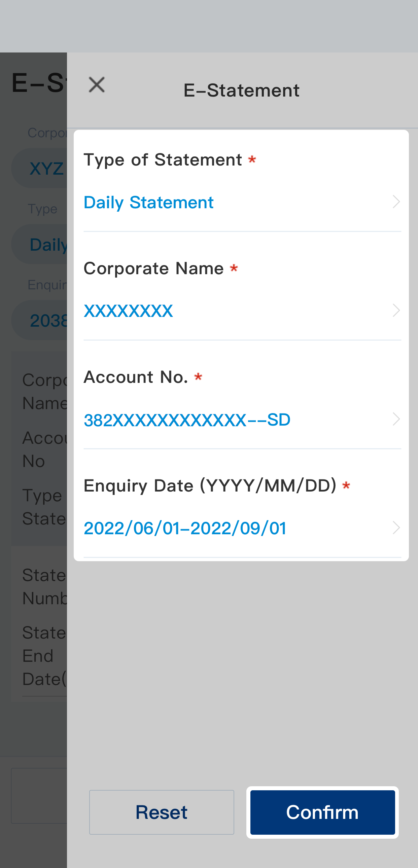
Task: Click the Type of Statement label
Action: 163,160
